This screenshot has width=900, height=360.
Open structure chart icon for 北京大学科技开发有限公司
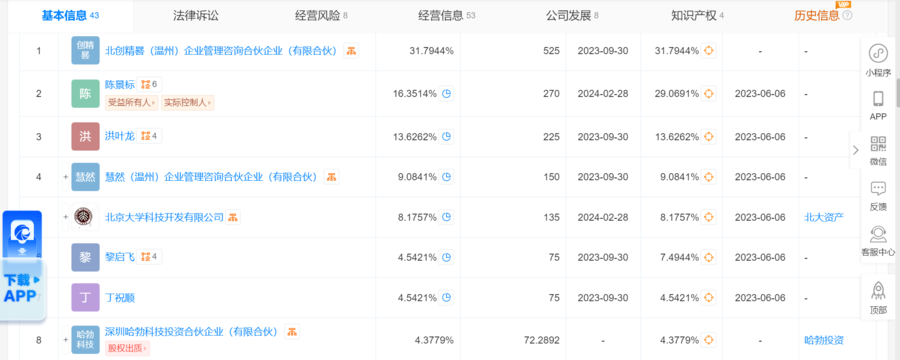tap(232, 217)
